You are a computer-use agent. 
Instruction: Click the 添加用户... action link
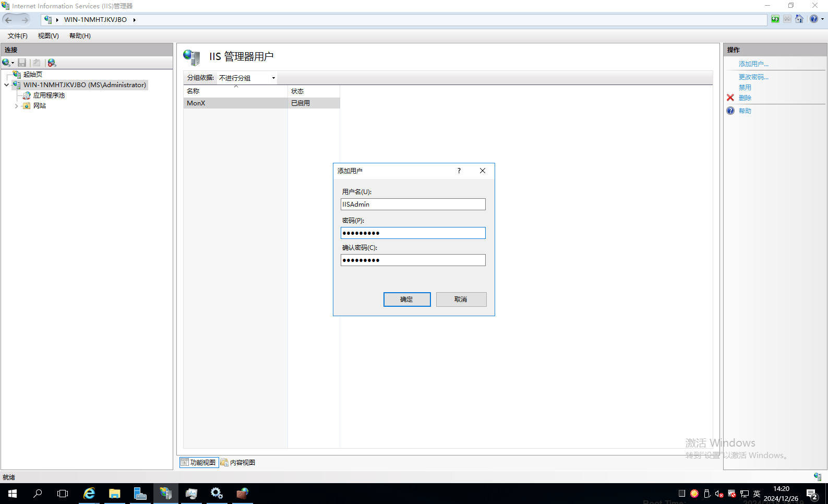pyautogui.click(x=753, y=64)
